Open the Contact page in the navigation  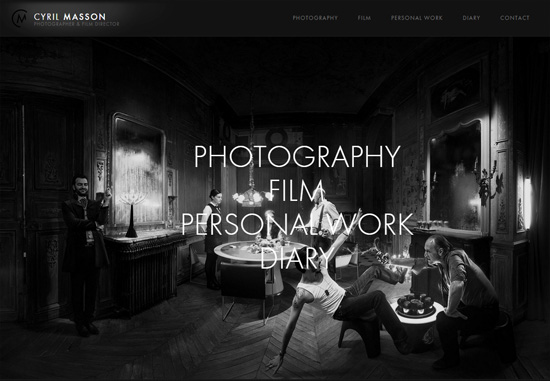point(515,18)
